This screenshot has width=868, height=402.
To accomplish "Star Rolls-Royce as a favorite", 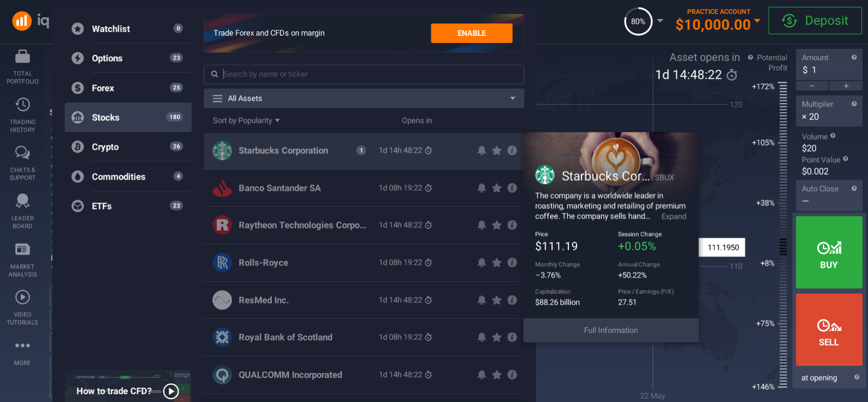I will 496,262.
